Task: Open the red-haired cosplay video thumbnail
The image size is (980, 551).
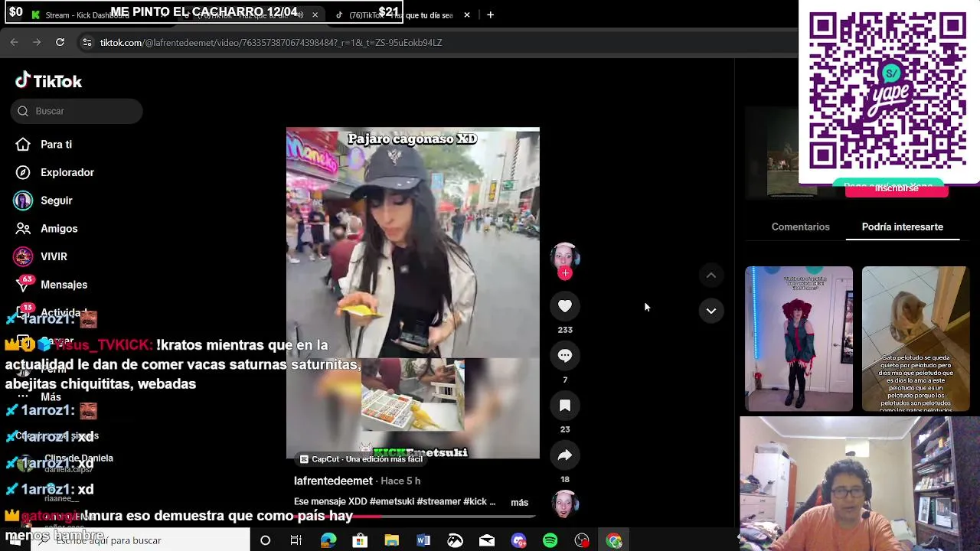Action: click(x=799, y=339)
